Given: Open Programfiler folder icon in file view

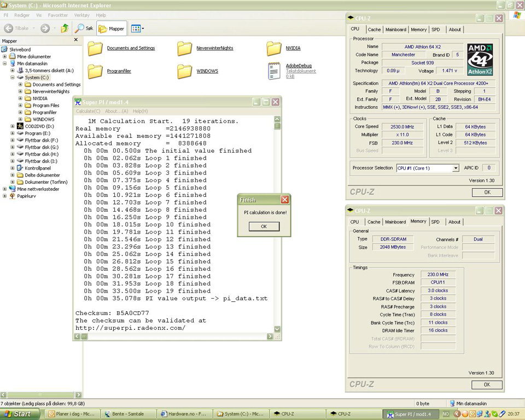Looking at the screenshot, I should coord(95,71).
